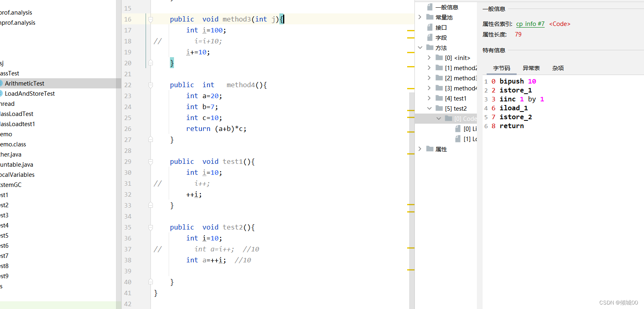Image resolution: width=644 pixels, height=309 pixels.
Task: Switch to the 异常表 tab
Action: (531, 68)
